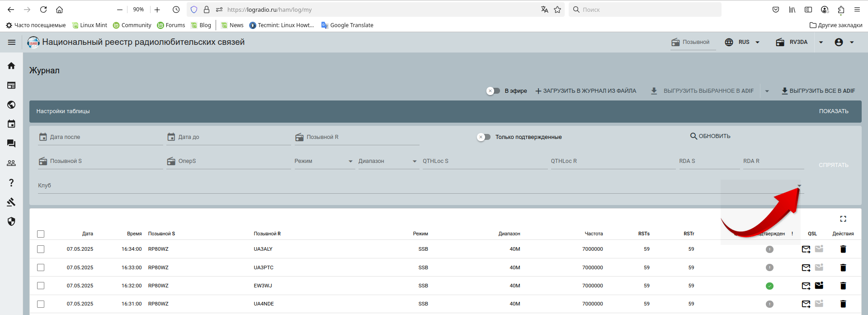This screenshot has width=868, height=315.
Task: Expand the "Режим" mode dropdown
Action: pyautogui.click(x=324, y=161)
